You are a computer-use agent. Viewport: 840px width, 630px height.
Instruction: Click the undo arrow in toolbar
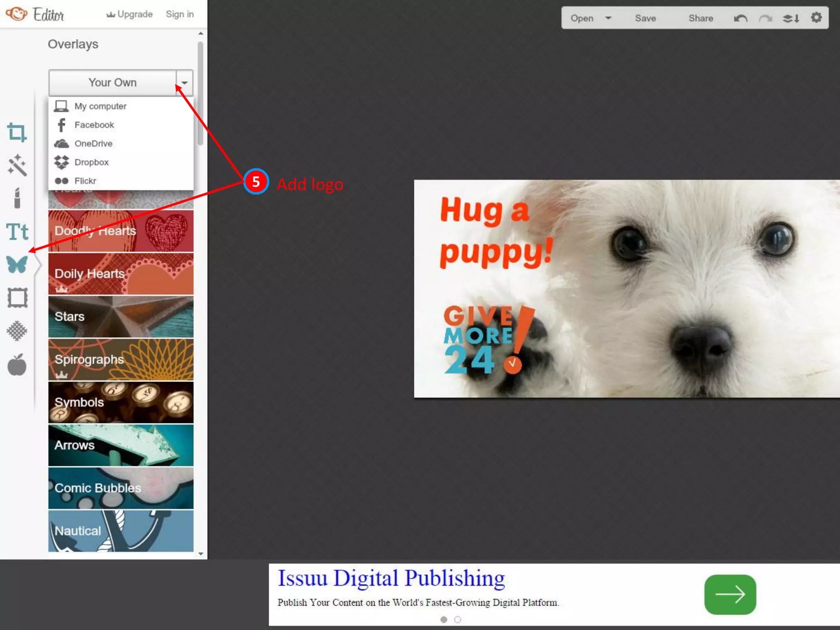(x=740, y=18)
